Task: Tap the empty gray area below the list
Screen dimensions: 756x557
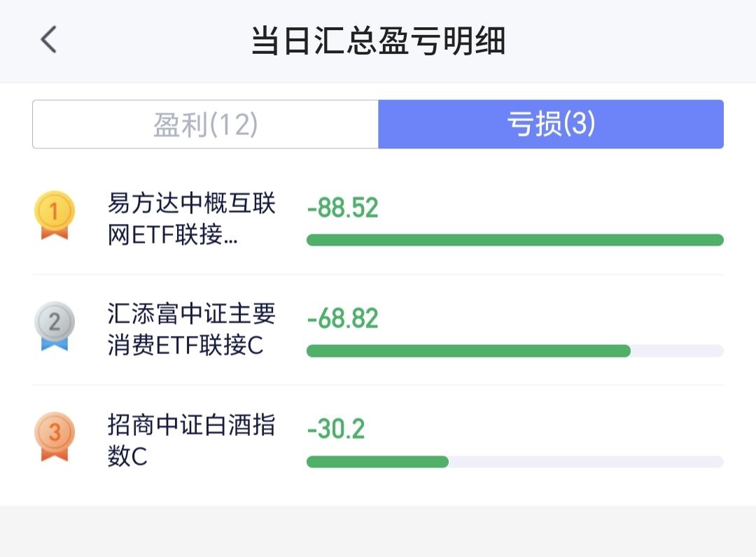Action: (x=378, y=532)
